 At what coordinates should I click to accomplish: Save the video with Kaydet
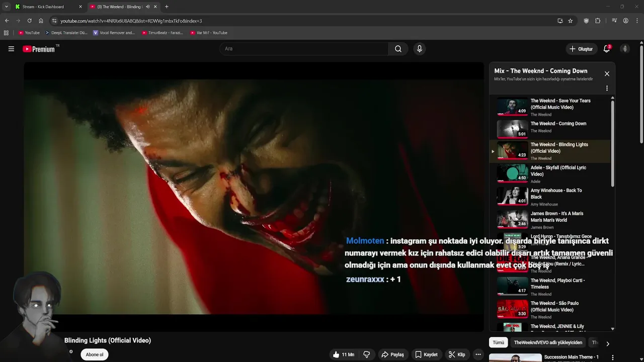click(426, 354)
